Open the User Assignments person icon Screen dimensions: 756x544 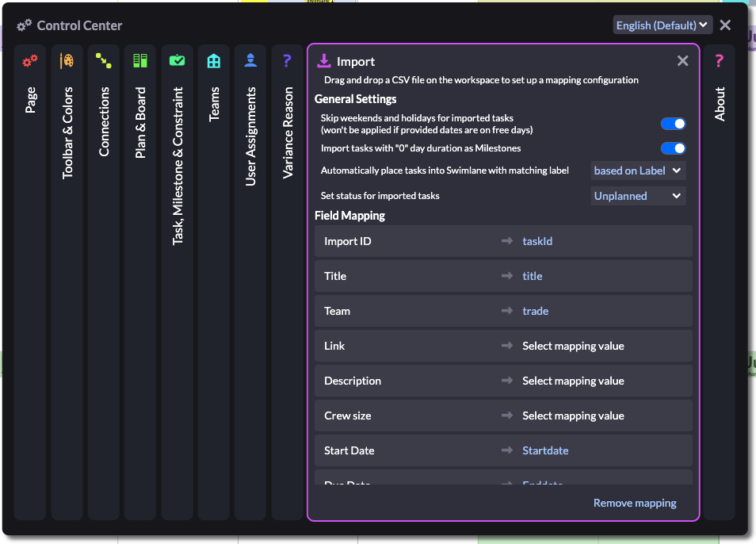tap(250, 60)
